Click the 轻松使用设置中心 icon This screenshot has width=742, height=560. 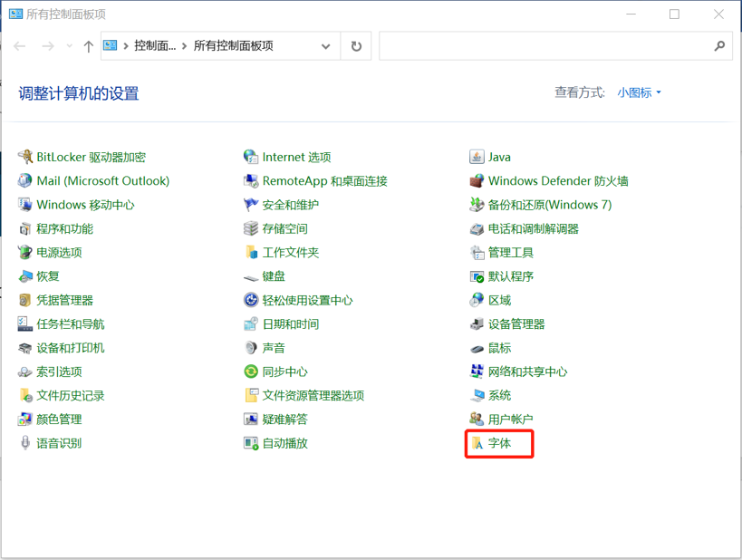[x=250, y=300]
